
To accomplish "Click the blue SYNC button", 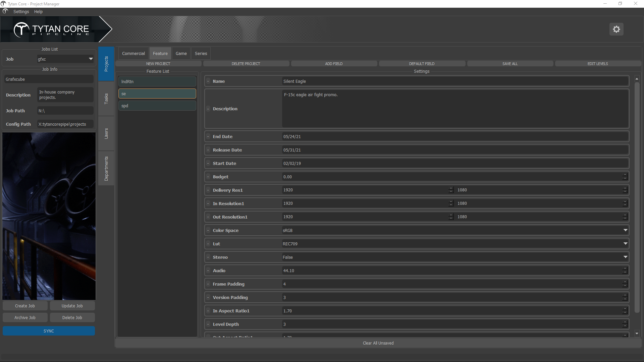I will (x=49, y=331).
